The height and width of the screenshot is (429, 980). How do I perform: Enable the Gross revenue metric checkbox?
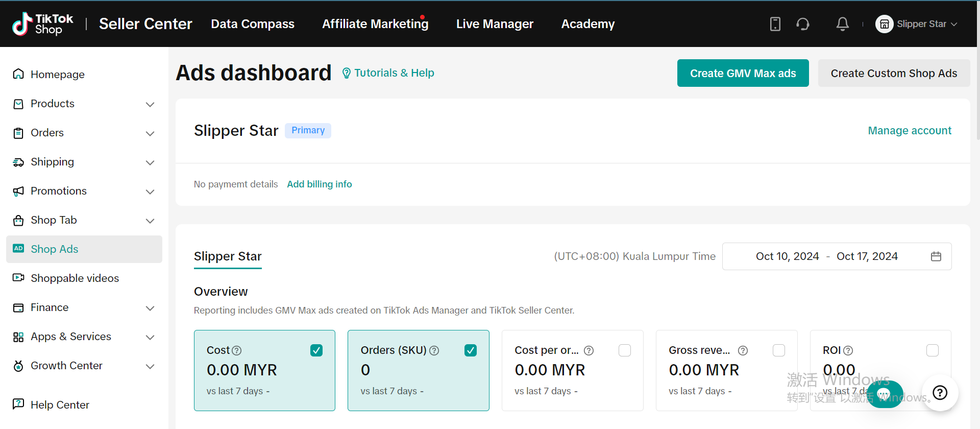point(778,350)
